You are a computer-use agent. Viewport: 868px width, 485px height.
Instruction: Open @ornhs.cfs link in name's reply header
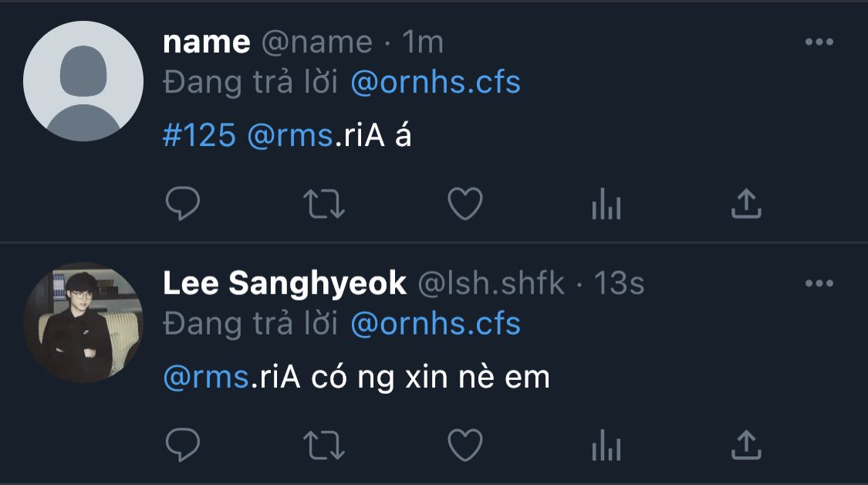tap(436, 82)
